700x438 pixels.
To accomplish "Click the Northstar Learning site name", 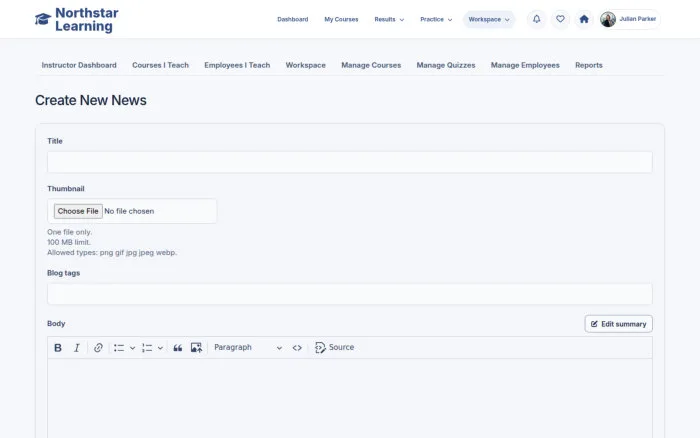I will (x=87, y=20).
